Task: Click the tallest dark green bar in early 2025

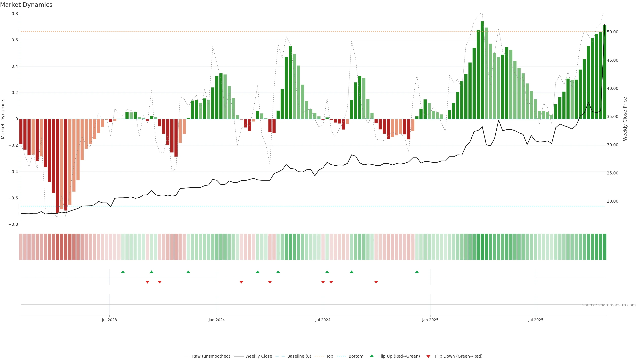Action: coord(482,70)
